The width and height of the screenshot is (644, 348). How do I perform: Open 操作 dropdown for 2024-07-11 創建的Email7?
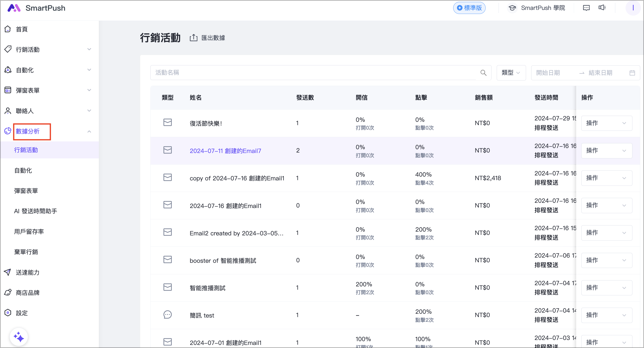click(606, 151)
